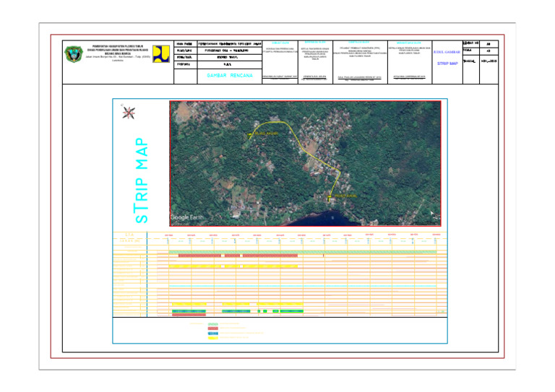The width and height of the screenshot is (555, 392).
Task: Click the "S.T.A" header in strip chart
Action: click(129, 235)
